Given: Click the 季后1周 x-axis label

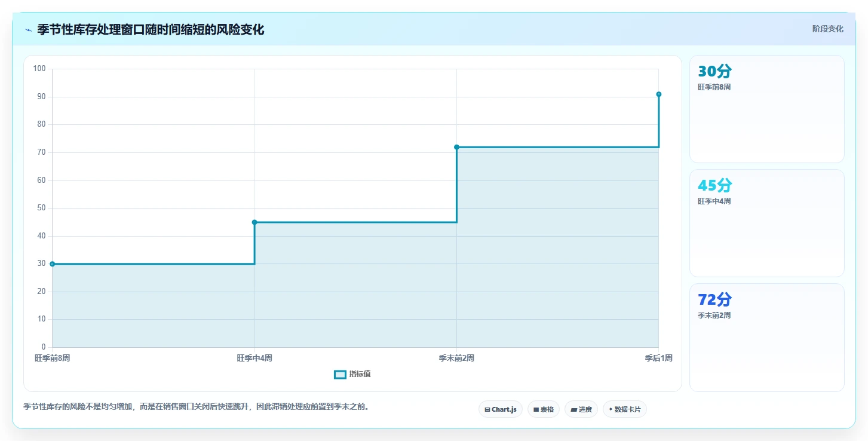Looking at the screenshot, I should click(x=658, y=358).
